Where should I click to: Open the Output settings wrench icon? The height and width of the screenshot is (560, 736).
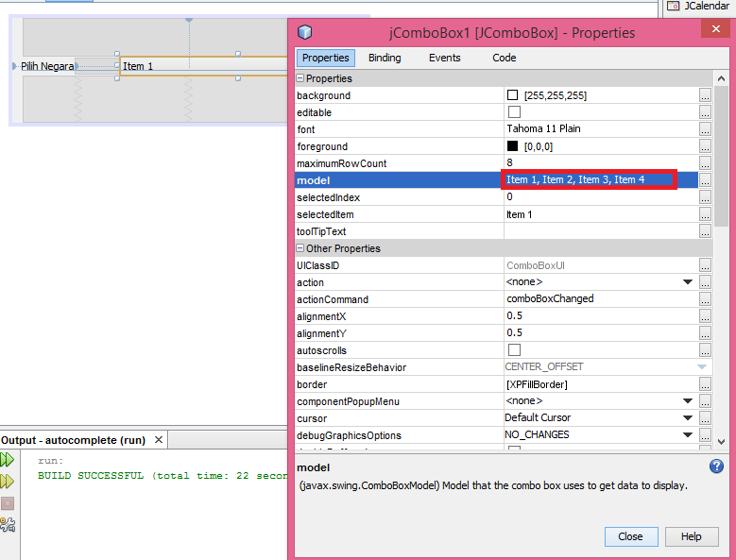pyautogui.click(x=8, y=524)
